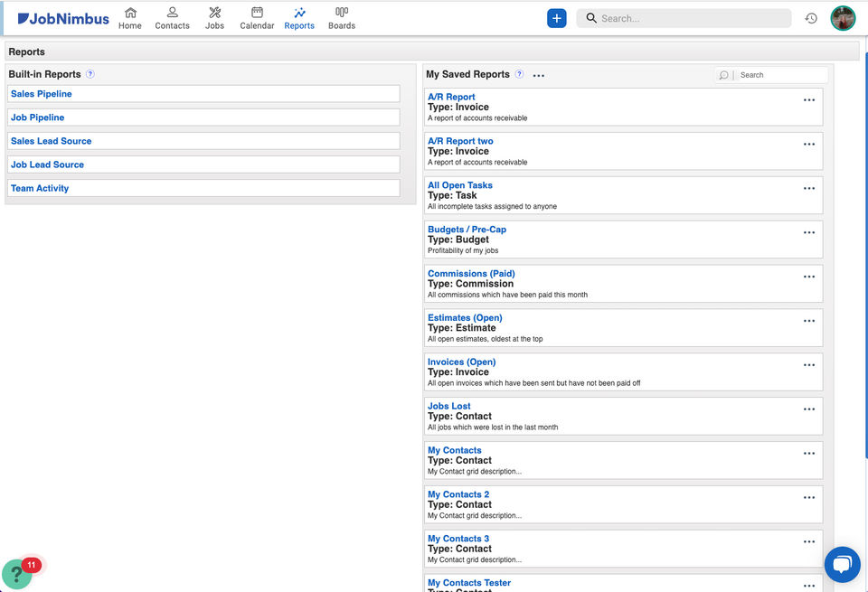
Task: Click 'Profitability of my jobs' description
Action: tap(463, 250)
